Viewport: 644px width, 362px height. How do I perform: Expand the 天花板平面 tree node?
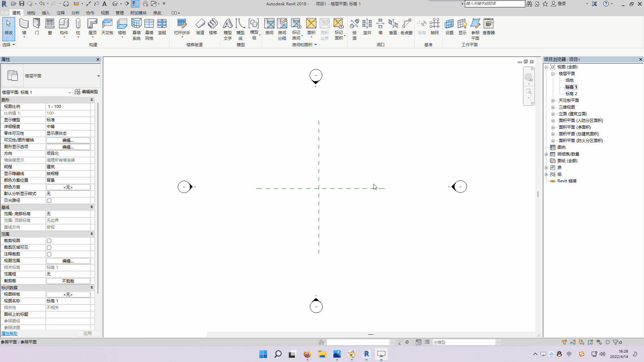click(x=553, y=101)
